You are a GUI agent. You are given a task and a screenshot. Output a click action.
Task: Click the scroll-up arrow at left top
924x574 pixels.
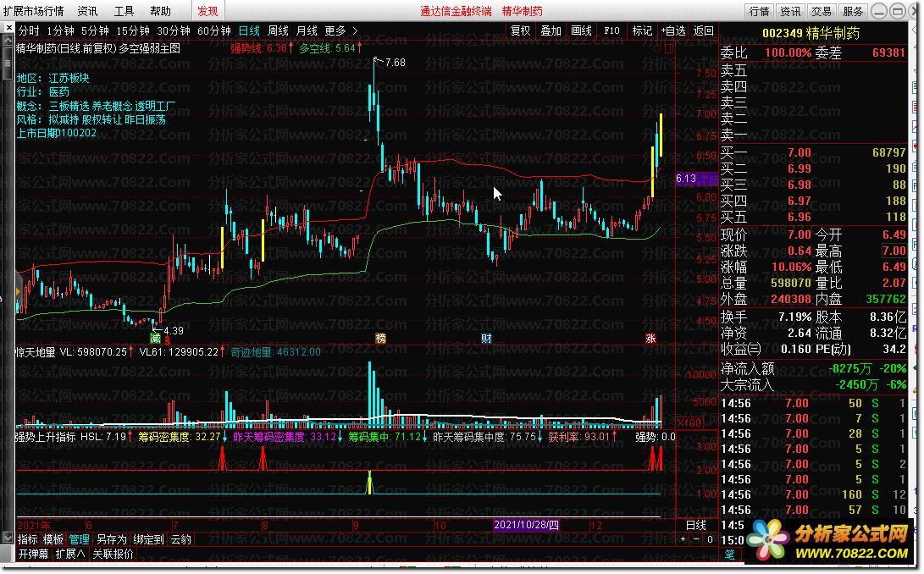(x=8, y=41)
